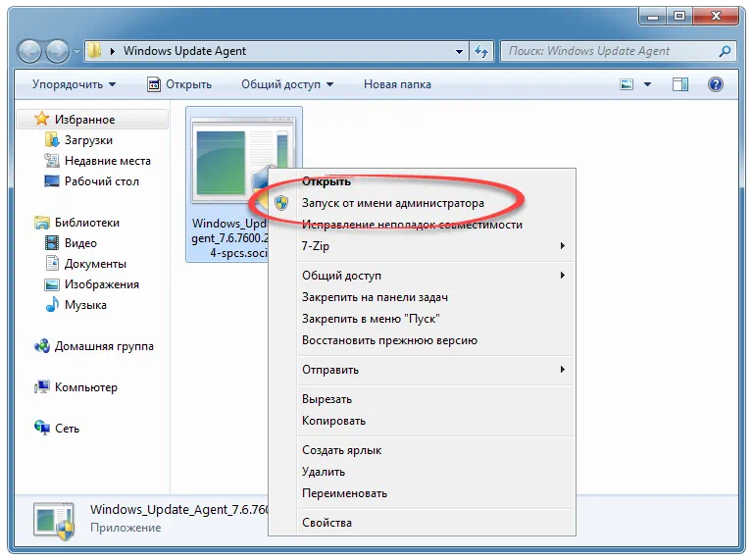Open Свойства from context menu
Viewport: 753px width, 560px height.
point(423,523)
